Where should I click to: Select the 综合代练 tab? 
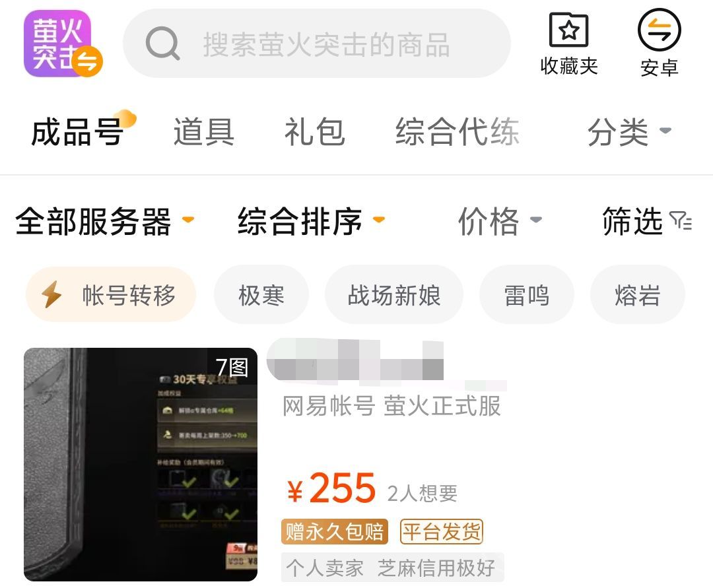pos(458,132)
